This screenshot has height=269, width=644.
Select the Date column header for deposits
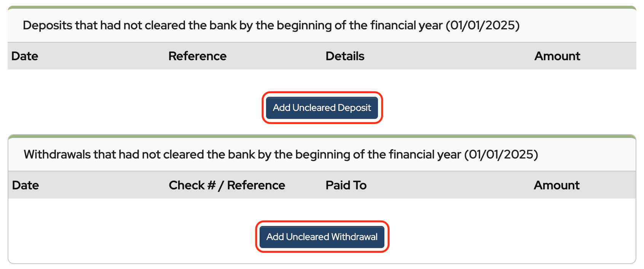coord(25,56)
